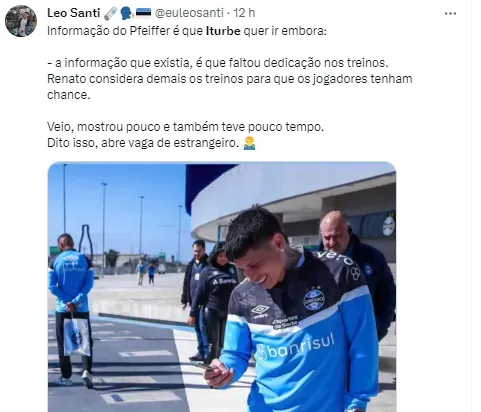This screenshot has width=481, height=412.
Task: Open the three-dot more options menu
Action: [x=450, y=14]
